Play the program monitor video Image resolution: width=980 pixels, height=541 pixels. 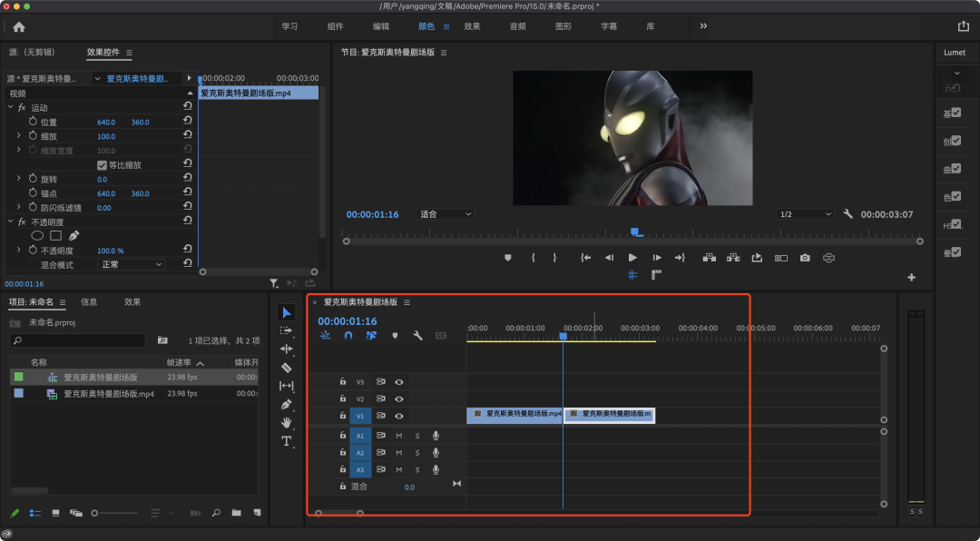point(632,258)
